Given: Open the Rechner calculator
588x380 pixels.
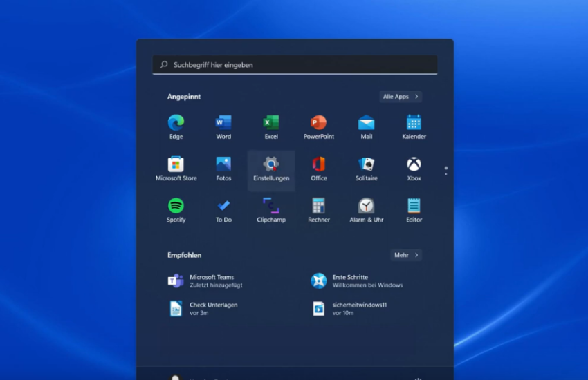Looking at the screenshot, I should 319,210.
